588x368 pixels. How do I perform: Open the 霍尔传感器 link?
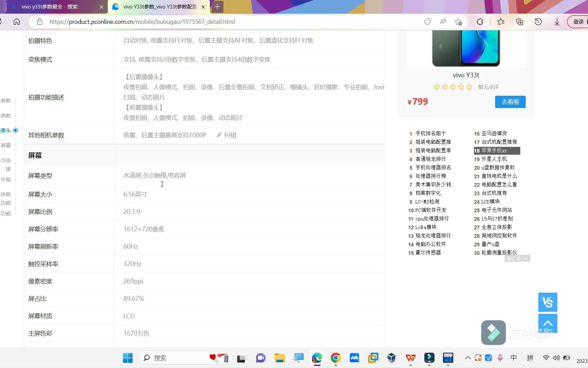click(428, 252)
